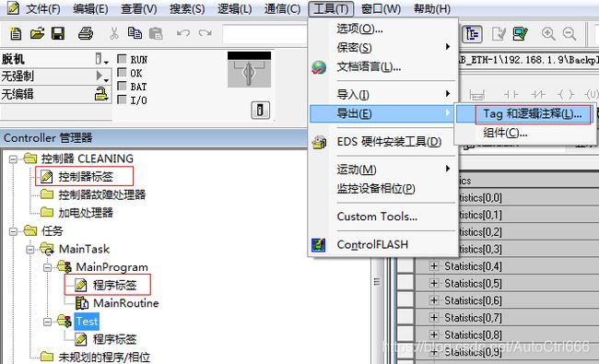Click the toolbar search input field

[264, 34]
